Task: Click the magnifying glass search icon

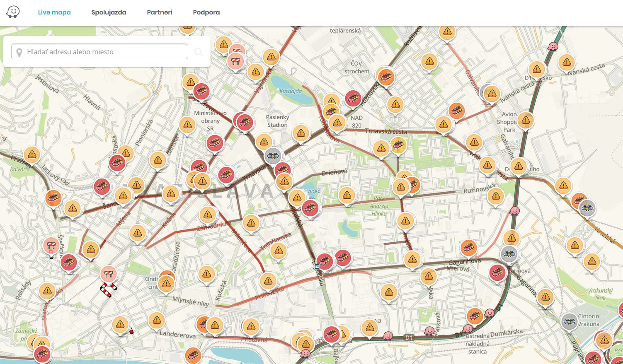Action: coord(199,52)
